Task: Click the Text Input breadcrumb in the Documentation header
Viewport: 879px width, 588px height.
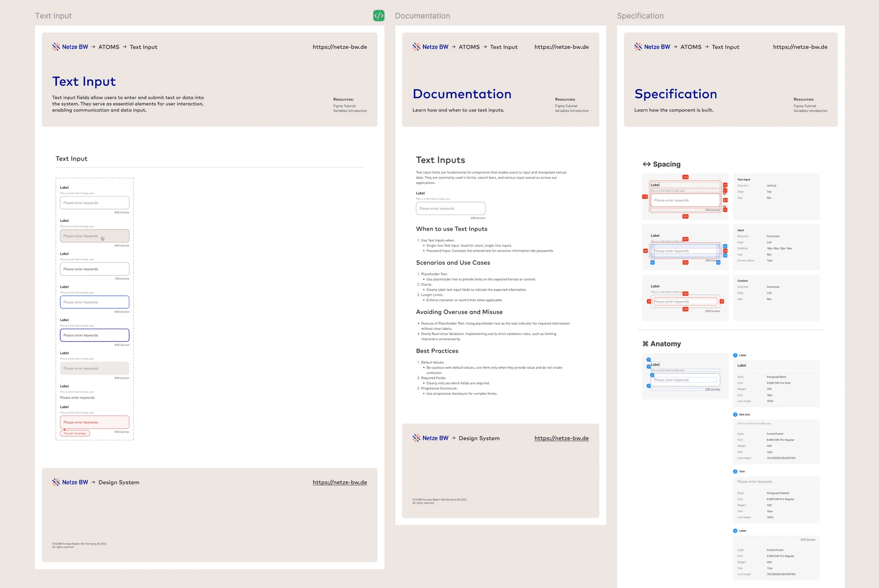Action: click(504, 47)
